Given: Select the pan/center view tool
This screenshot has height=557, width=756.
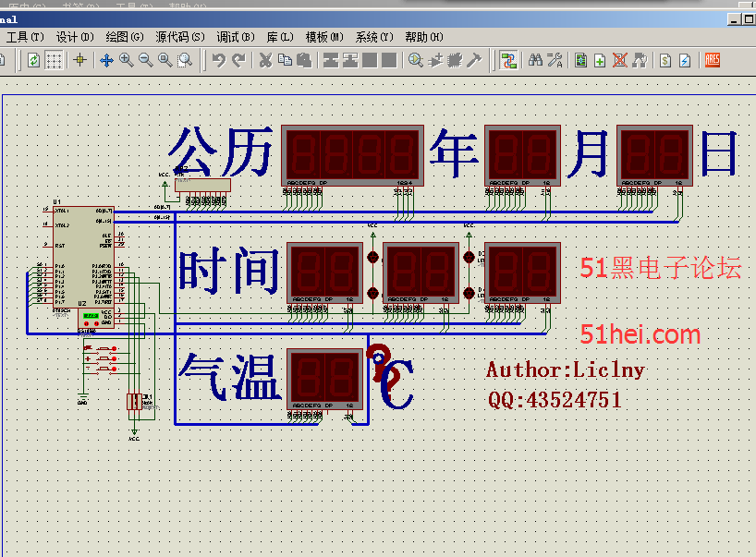Looking at the screenshot, I should [106, 61].
